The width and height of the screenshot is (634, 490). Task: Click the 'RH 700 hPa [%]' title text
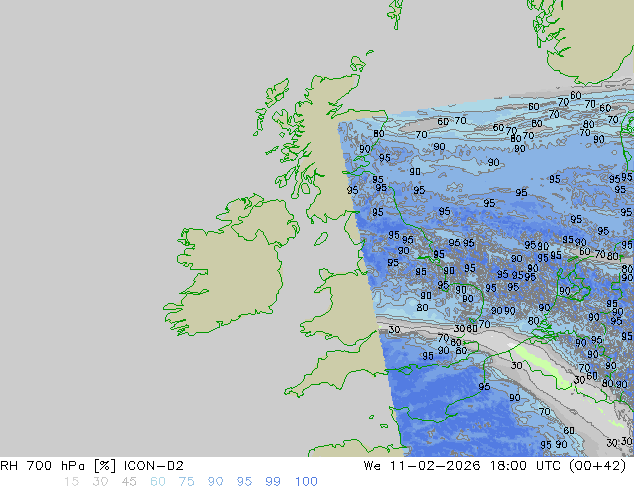click(x=58, y=466)
